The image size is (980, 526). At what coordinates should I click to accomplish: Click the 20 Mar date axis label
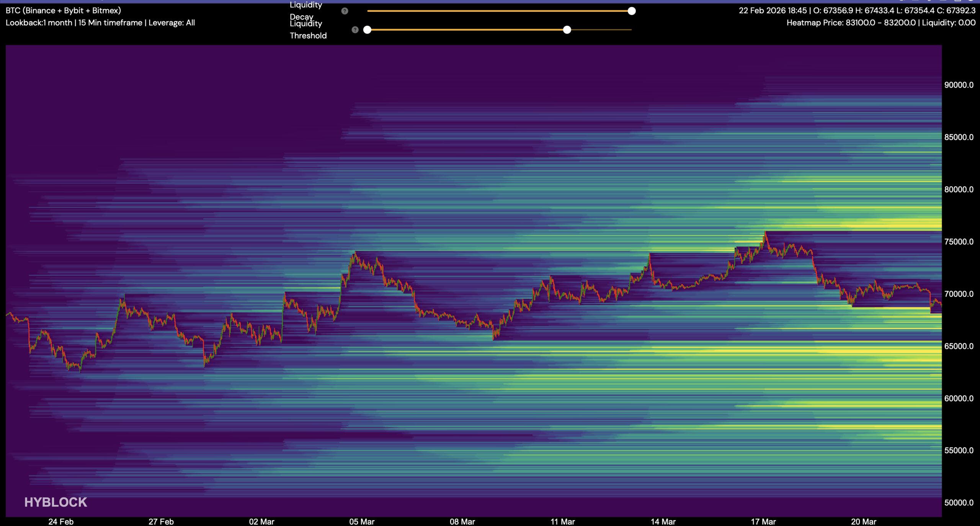(863, 521)
